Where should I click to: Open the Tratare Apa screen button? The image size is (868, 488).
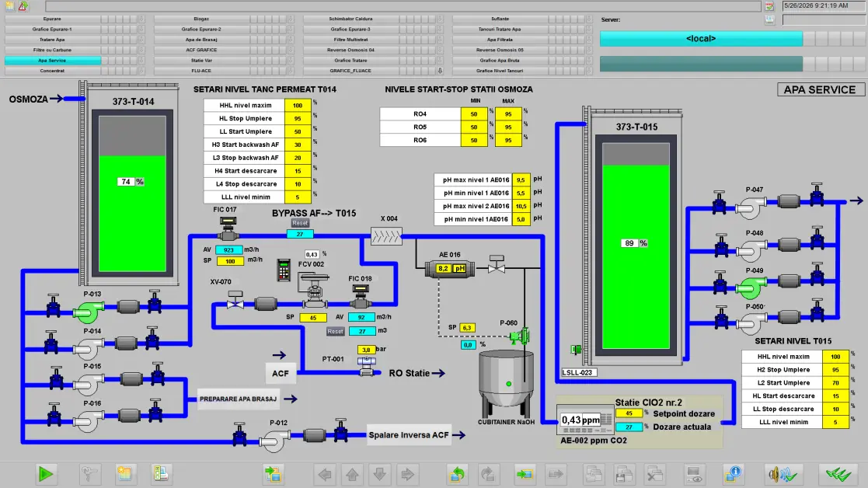pyautogui.click(x=53, y=40)
